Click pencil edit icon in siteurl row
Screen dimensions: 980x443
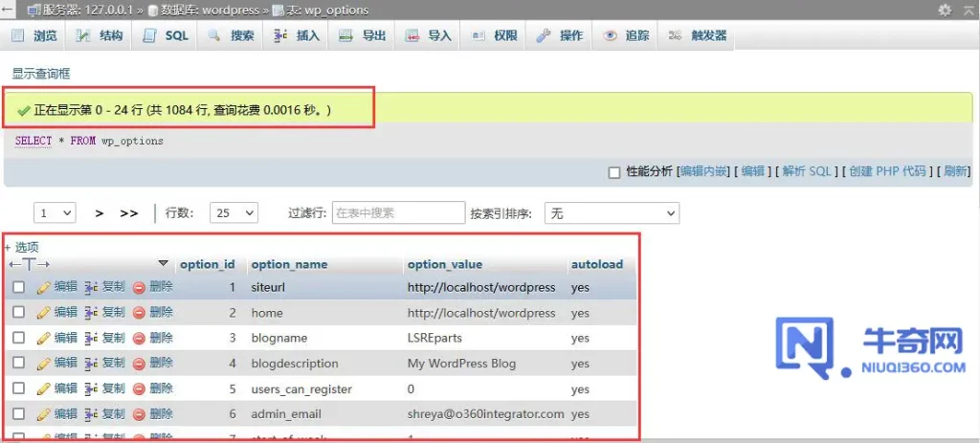(44, 287)
